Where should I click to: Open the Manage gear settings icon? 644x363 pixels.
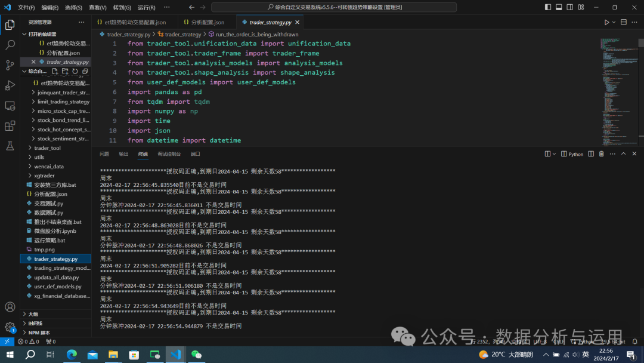[10, 327]
